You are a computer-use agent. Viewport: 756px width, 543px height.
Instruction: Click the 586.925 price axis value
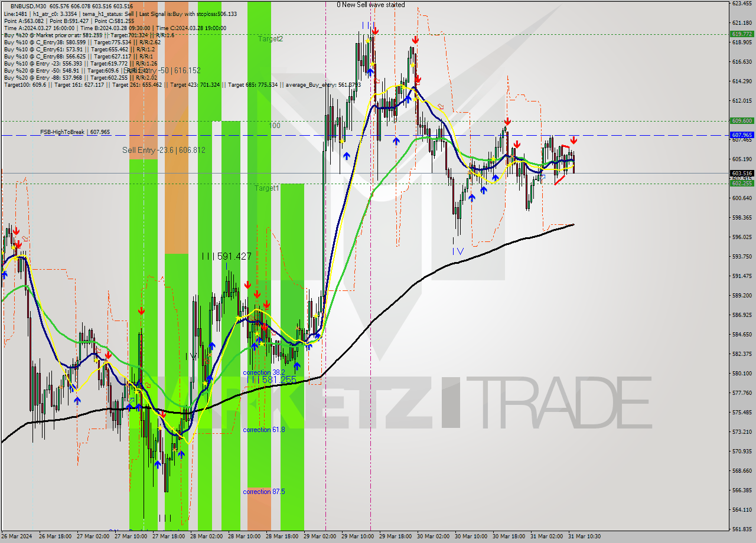tap(742, 315)
